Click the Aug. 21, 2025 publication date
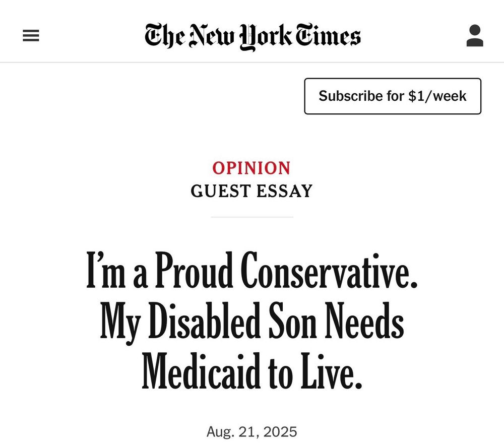The height and width of the screenshot is (445, 504). [251, 432]
